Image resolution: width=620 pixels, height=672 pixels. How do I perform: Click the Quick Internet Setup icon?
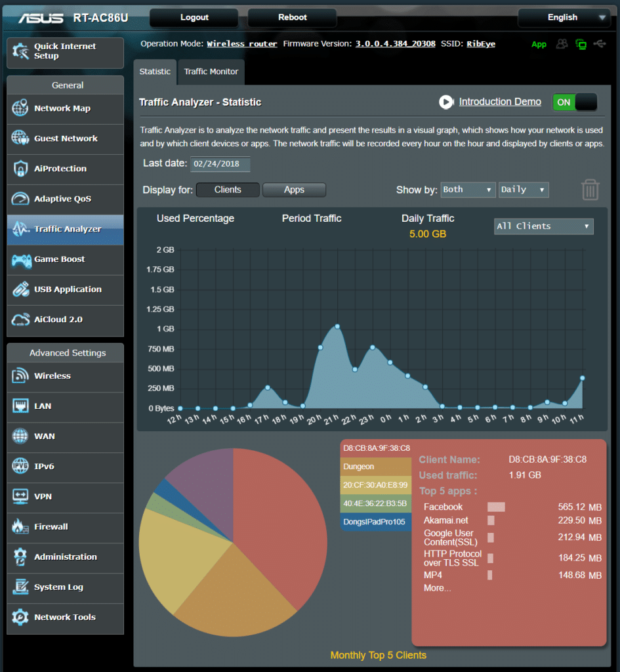pyautogui.click(x=20, y=52)
